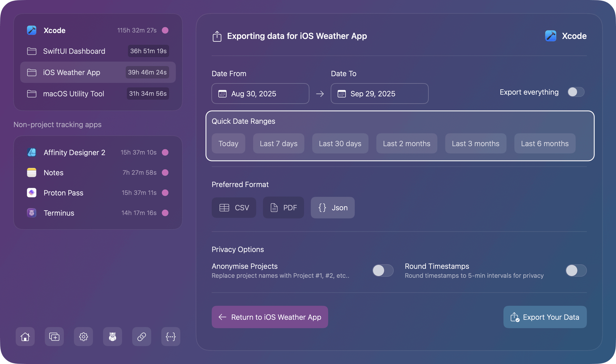The width and height of the screenshot is (616, 364).
Task: Open the code braces icon
Action: [x=171, y=337]
